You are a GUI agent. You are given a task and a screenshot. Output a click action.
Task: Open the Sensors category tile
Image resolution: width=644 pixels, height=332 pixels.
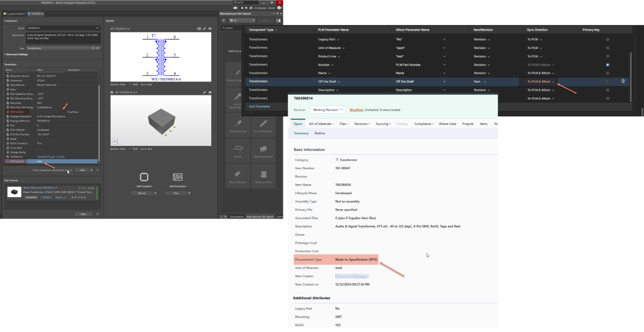pyautogui.click(x=237, y=149)
